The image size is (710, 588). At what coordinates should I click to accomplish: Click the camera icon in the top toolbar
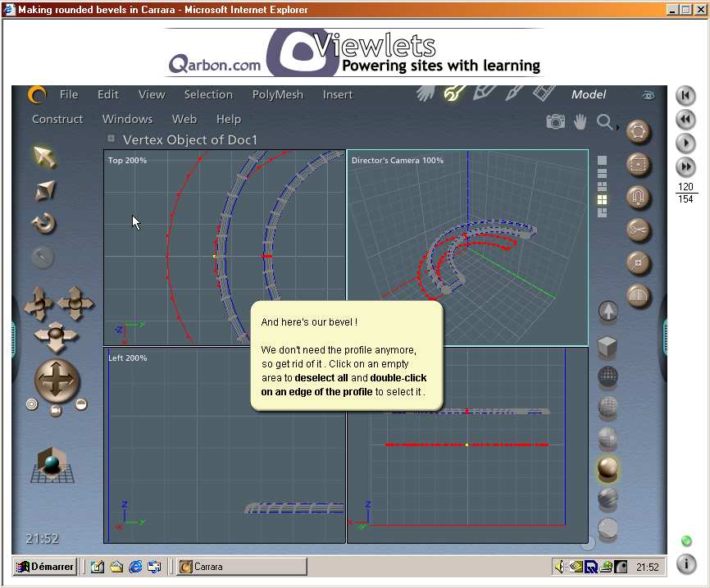[x=556, y=122]
